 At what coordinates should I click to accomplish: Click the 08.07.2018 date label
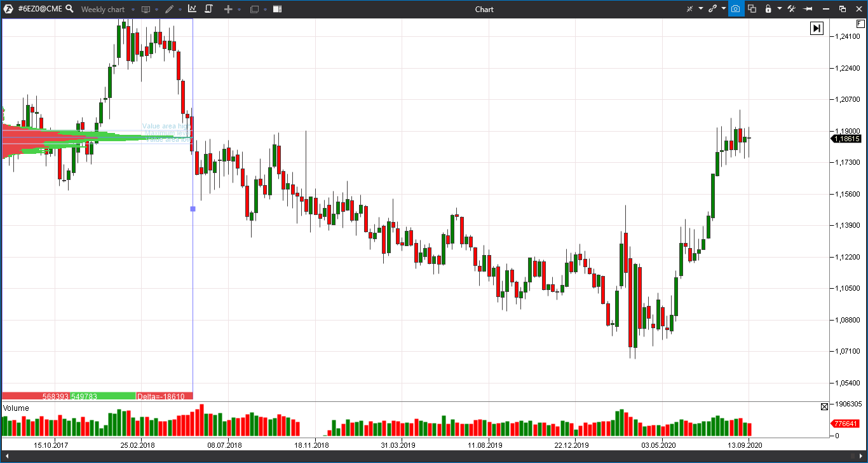(225, 445)
